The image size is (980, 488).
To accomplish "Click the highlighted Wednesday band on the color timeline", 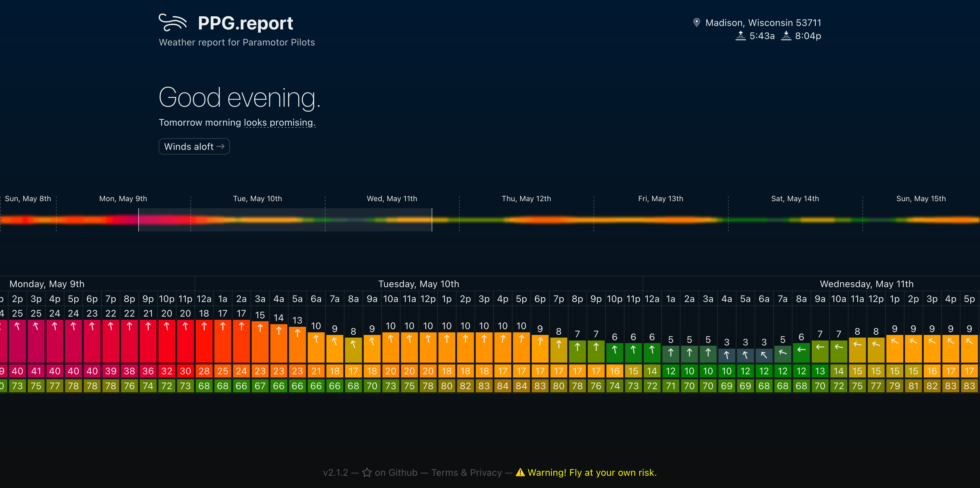I will 379,220.
